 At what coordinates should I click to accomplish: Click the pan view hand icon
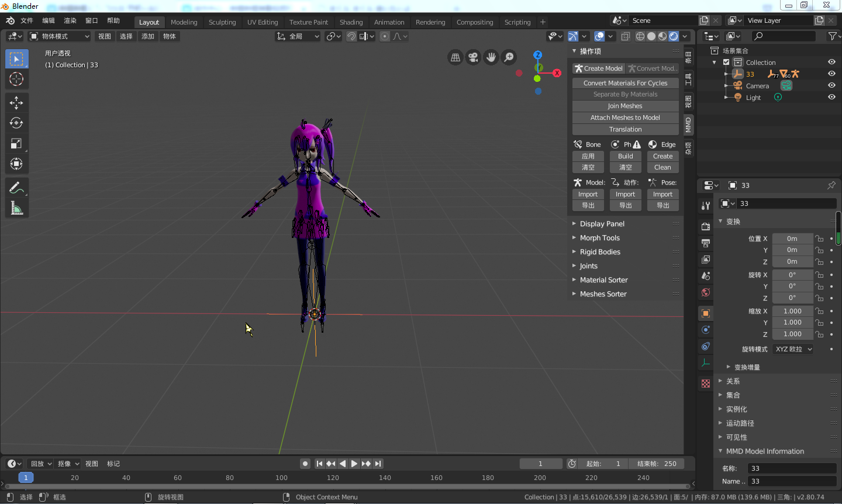(491, 57)
